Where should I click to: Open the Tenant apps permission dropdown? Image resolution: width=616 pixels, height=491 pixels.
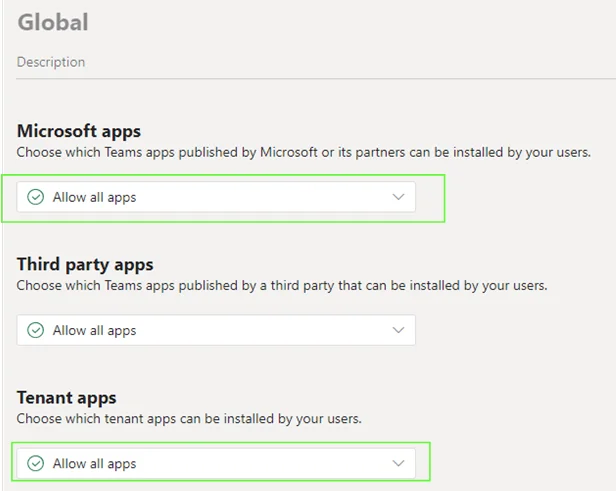[216, 463]
